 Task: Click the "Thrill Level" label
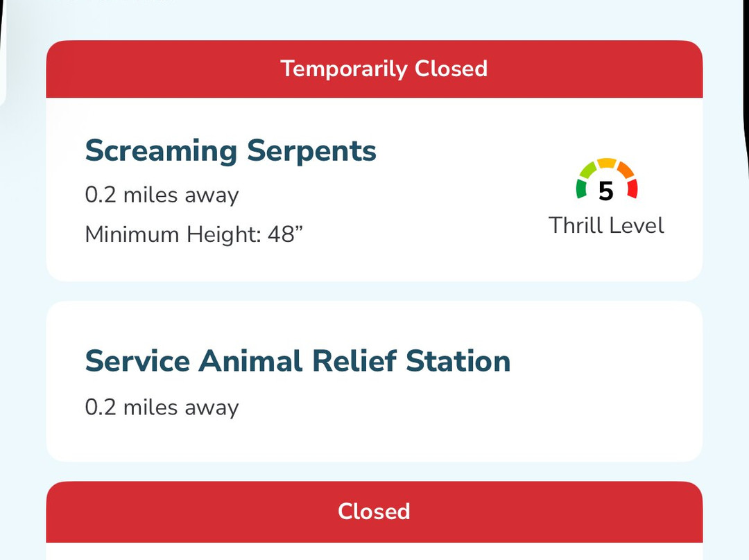click(606, 225)
